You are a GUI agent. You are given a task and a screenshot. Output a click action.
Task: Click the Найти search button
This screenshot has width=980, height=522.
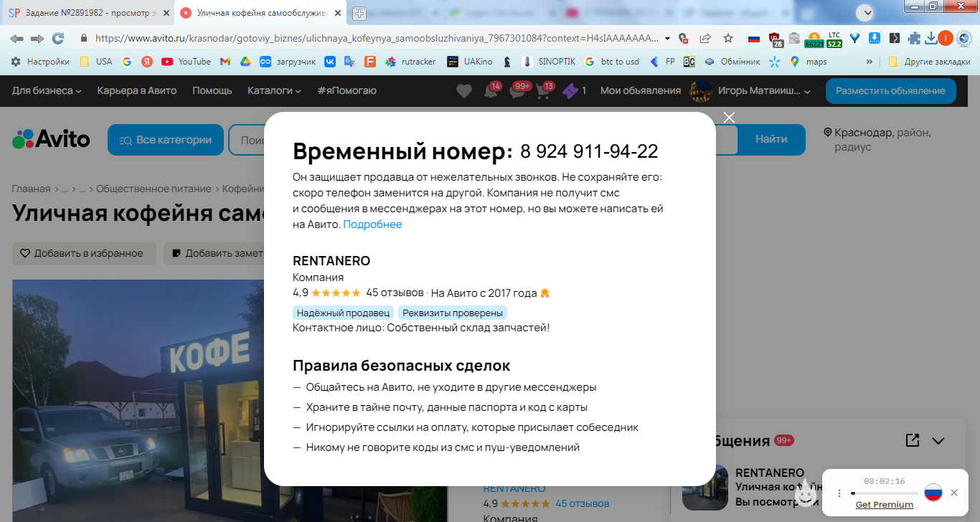[x=771, y=140]
